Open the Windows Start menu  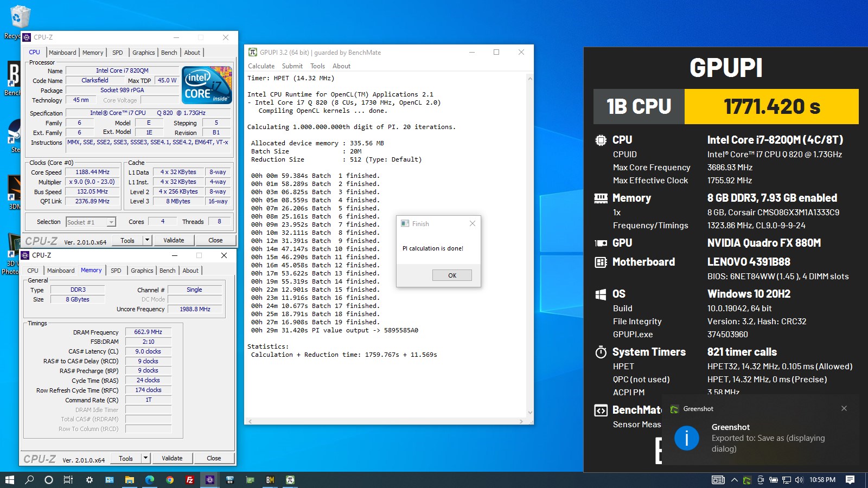[9, 480]
